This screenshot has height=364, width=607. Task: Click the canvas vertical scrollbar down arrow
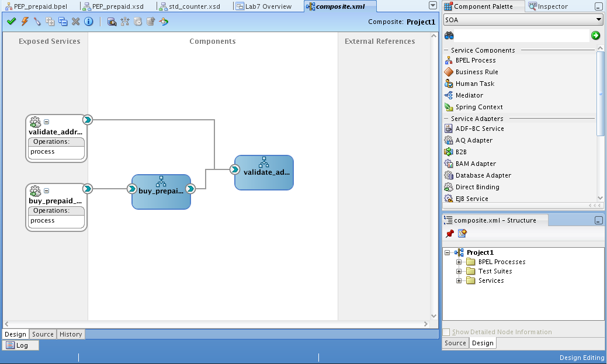click(x=433, y=316)
